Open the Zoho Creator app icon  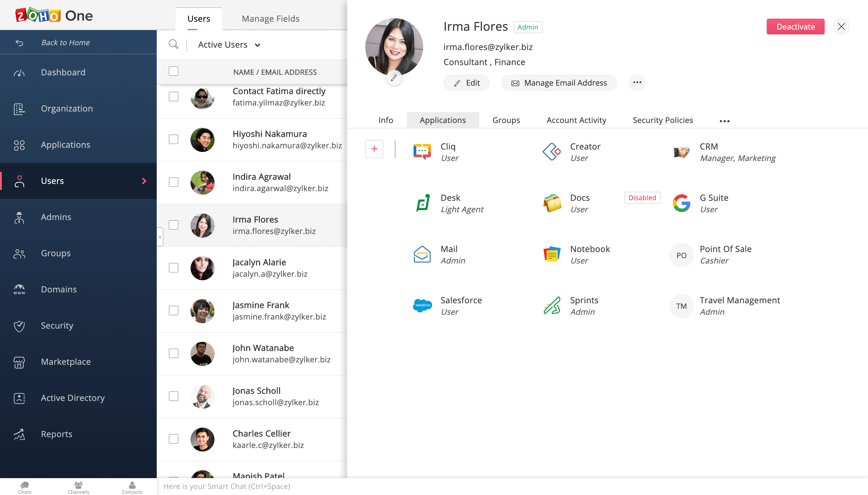pyautogui.click(x=551, y=152)
